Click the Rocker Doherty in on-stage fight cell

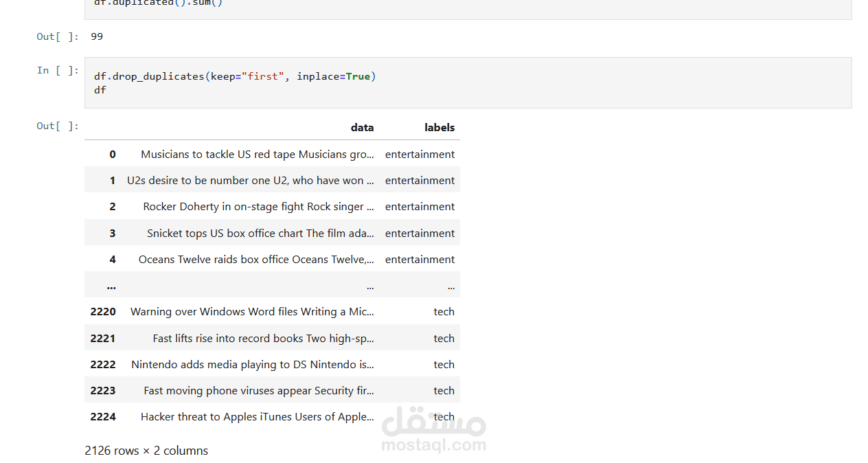pyautogui.click(x=259, y=207)
